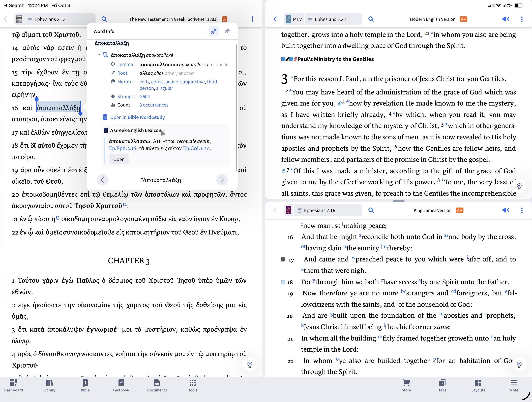Open the Library tab
Image resolution: width=532 pixels, height=402 pixels.
click(49, 385)
